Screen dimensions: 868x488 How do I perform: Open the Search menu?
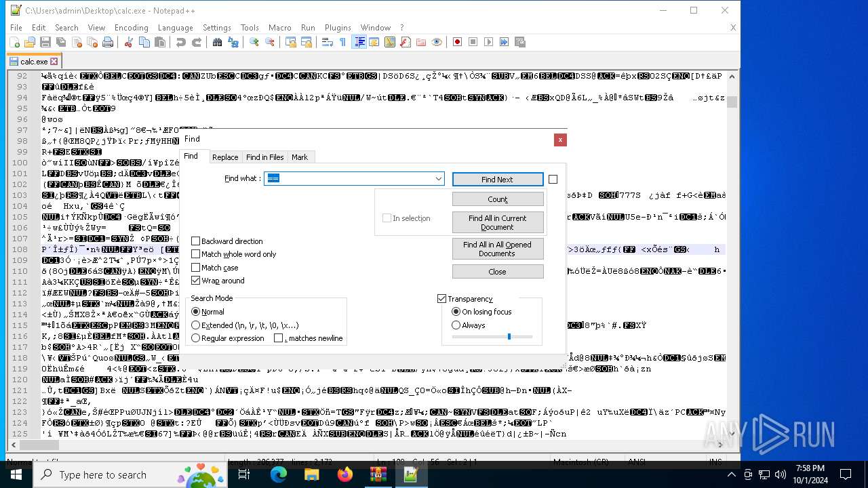click(66, 28)
